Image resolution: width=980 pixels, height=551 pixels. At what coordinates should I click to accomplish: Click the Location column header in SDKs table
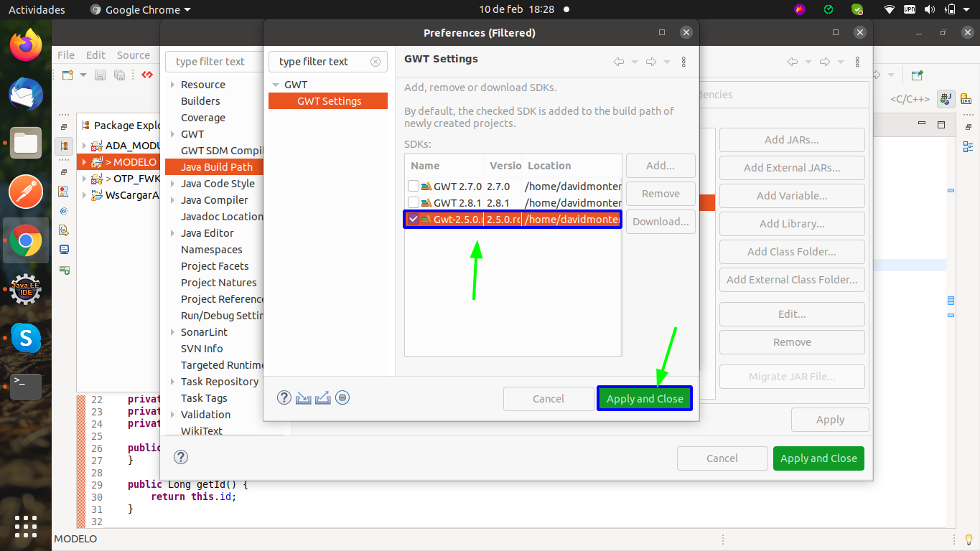[x=549, y=166]
